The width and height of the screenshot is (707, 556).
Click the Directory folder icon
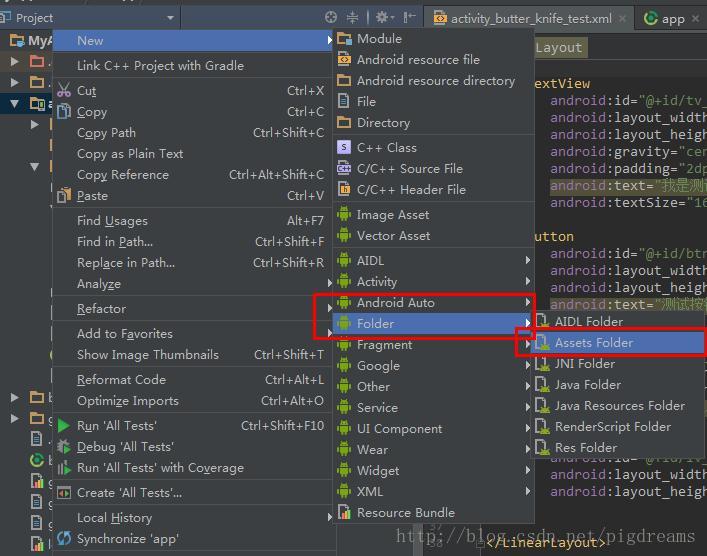point(344,123)
